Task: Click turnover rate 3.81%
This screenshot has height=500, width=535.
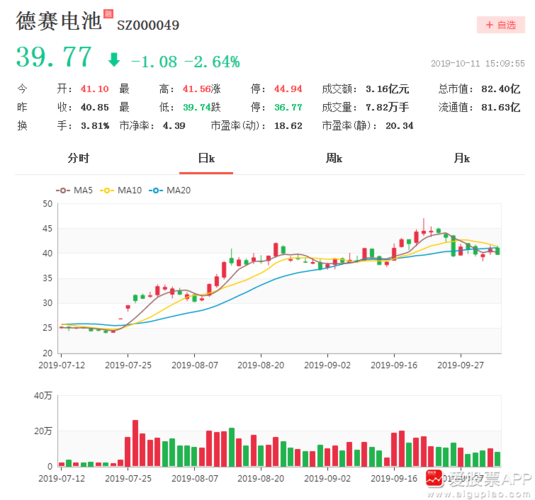Action: [95, 126]
